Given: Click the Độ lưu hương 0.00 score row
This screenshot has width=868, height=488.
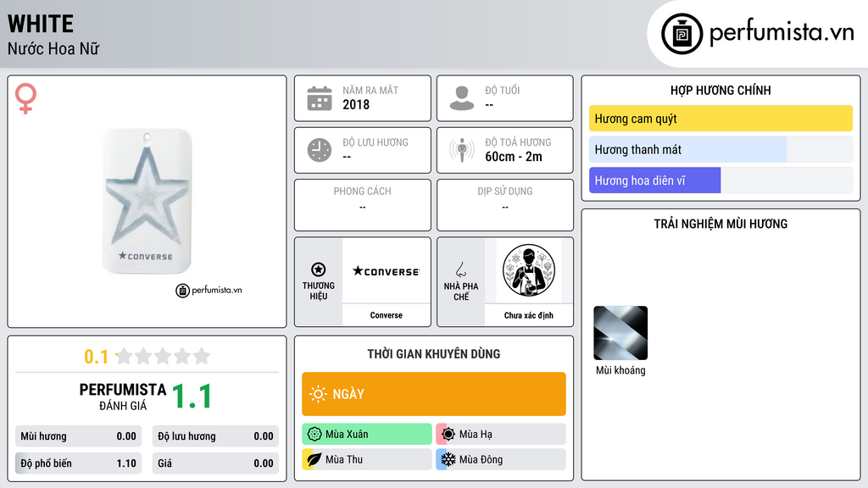Looking at the screenshot, I should [215, 436].
